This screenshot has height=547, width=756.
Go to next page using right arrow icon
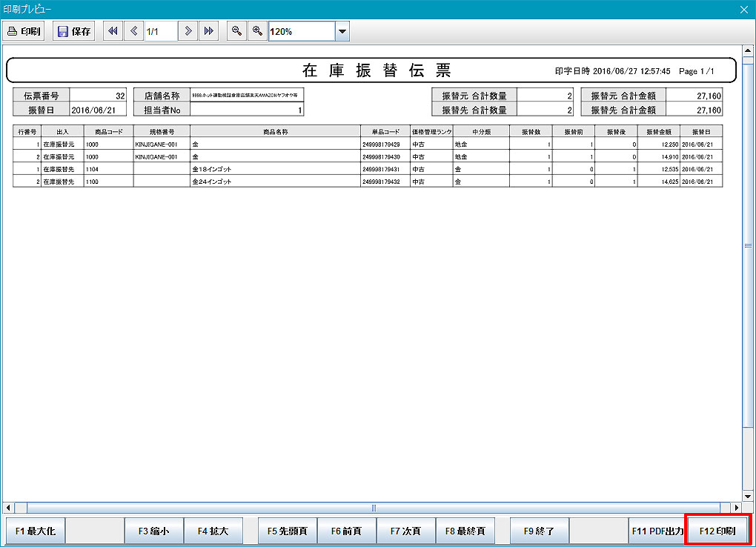[188, 31]
